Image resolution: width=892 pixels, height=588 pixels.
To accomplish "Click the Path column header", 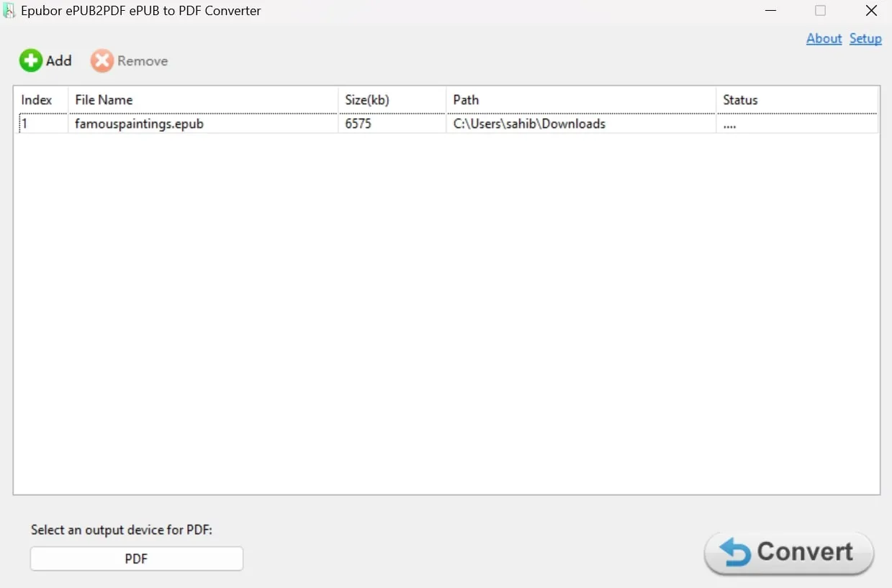I will [x=466, y=99].
